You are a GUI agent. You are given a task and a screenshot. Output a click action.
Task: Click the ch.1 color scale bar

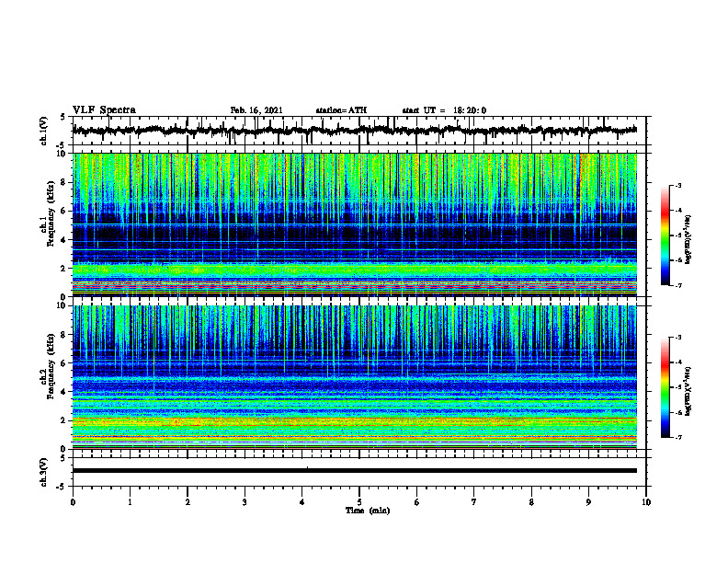pos(665,236)
